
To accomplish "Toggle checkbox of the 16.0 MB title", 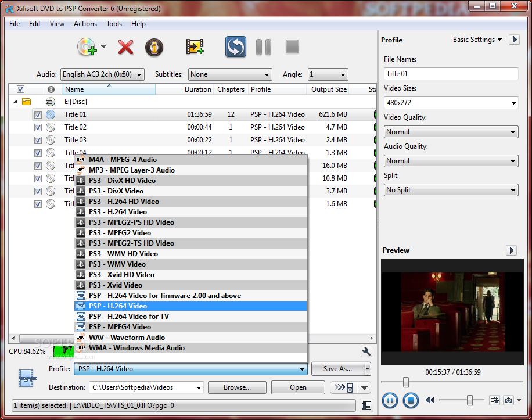I will pyautogui.click(x=38, y=166).
